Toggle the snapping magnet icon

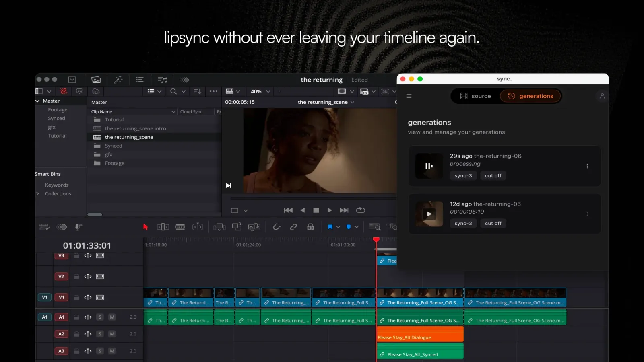(x=277, y=227)
